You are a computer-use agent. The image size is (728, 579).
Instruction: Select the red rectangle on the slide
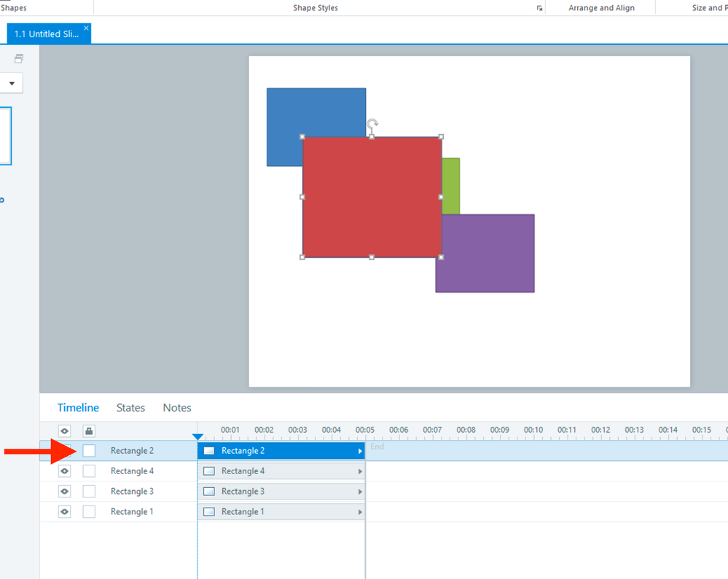(x=372, y=197)
